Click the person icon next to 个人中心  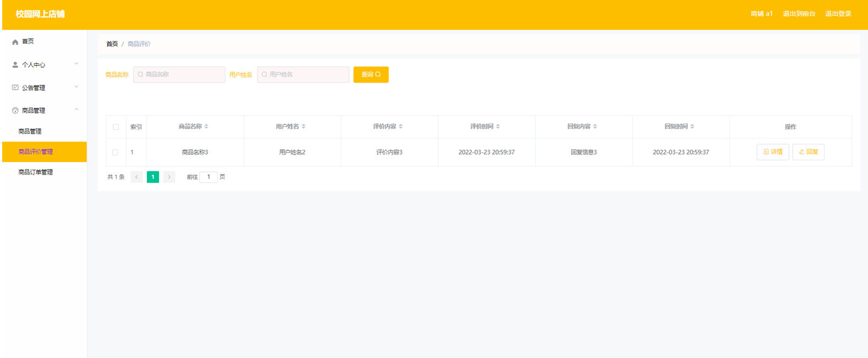coord(15,65)
